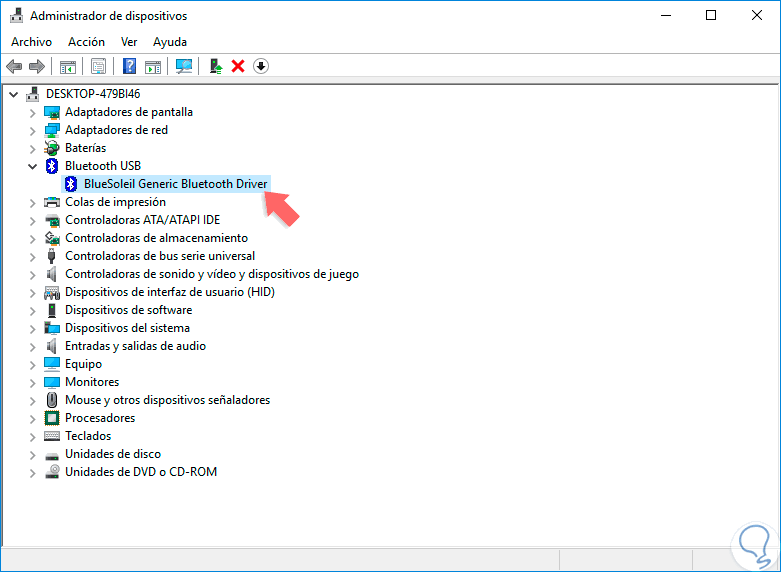Click the Dispositivos de software icon

[x=52, y=310]
